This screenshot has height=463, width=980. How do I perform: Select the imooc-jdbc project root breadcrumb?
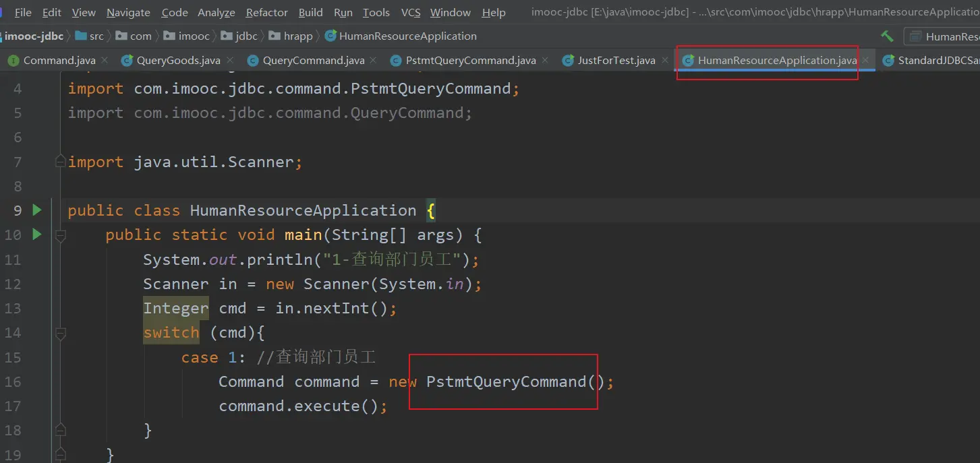[x=34, y=36]
